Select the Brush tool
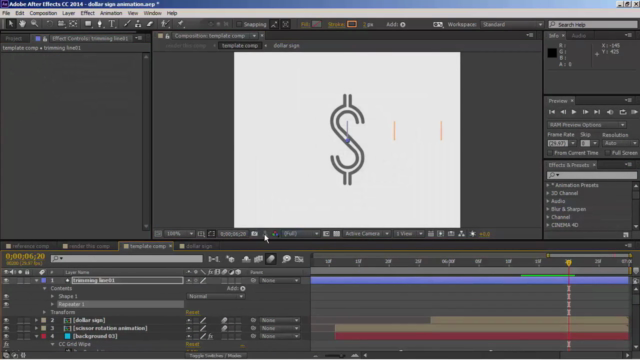Viewport: 640px width, 360px height. click(127, 24)
